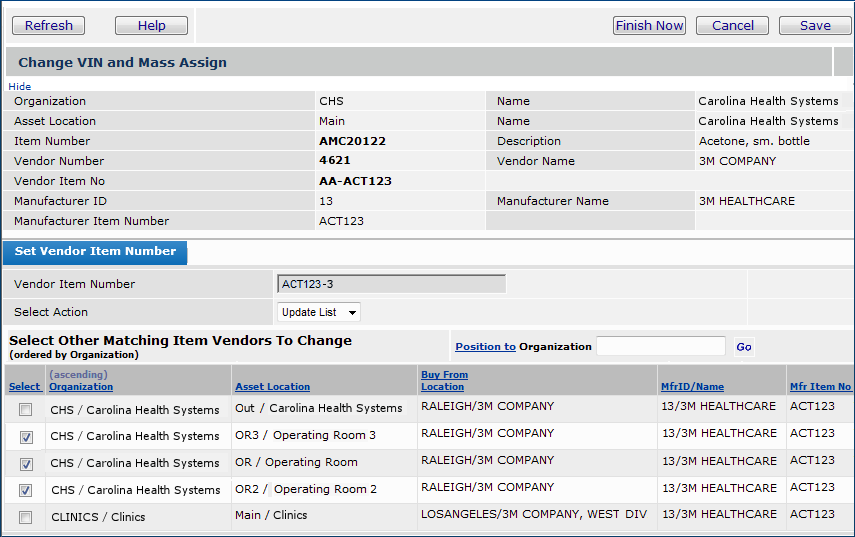Save the vendor item changes
This screenshot has height=537, width=855.
coord(814,26)
